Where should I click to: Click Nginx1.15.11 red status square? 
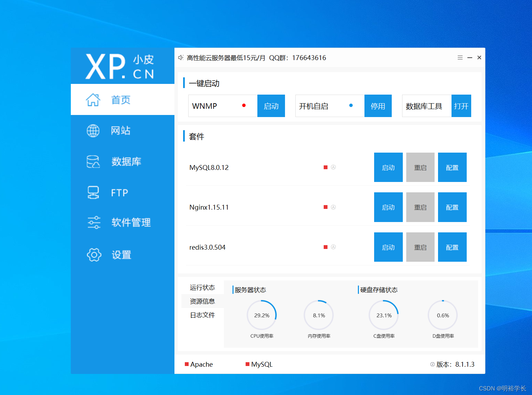point(325,207)
